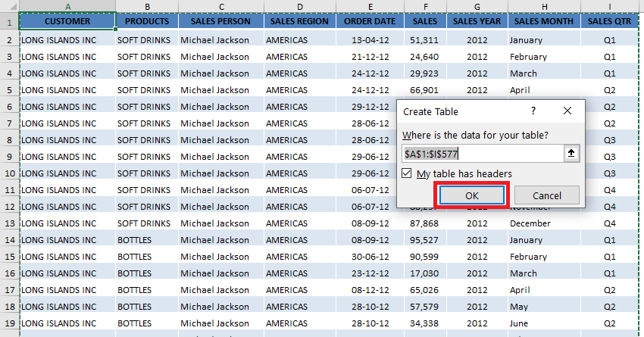Close the Create Table dialog with X
This screenshot has height=337, width=644.
tap(567, 111)
